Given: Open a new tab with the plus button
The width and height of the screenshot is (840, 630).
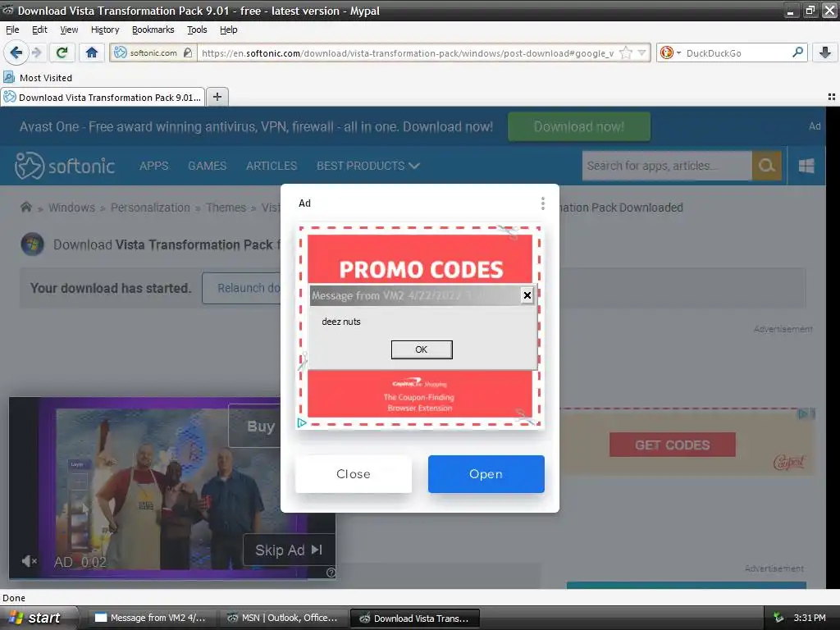Looking at the screenshot, I should (217, 97).
